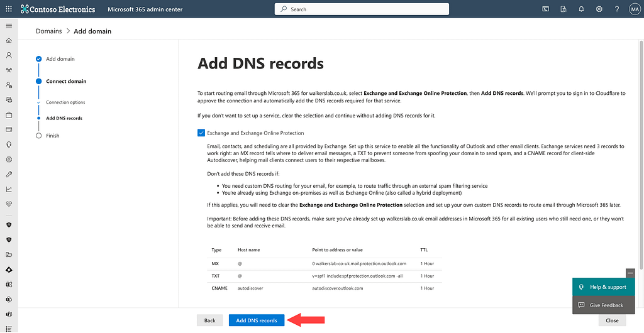The image size is (644, 333).
Task: Open the app launcher waffle icon
Action: [x=9, y=9]
